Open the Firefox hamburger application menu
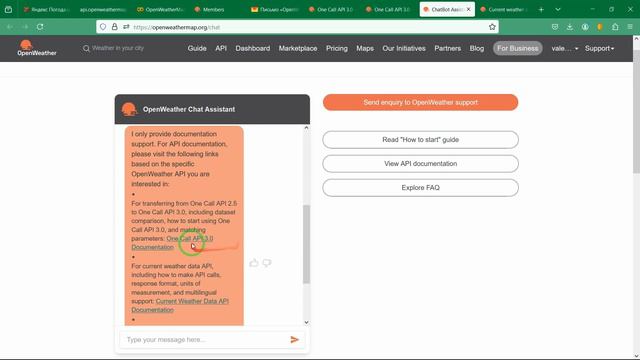 [x=630, y=27]
